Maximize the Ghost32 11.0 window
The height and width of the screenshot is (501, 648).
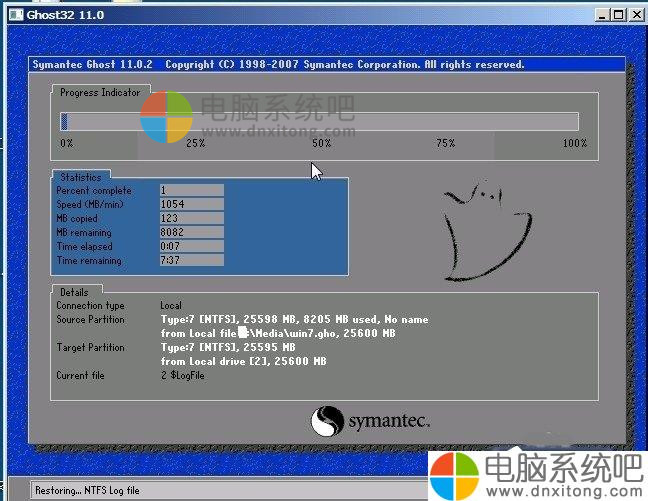pyautogui.click(x=618, y=15)
